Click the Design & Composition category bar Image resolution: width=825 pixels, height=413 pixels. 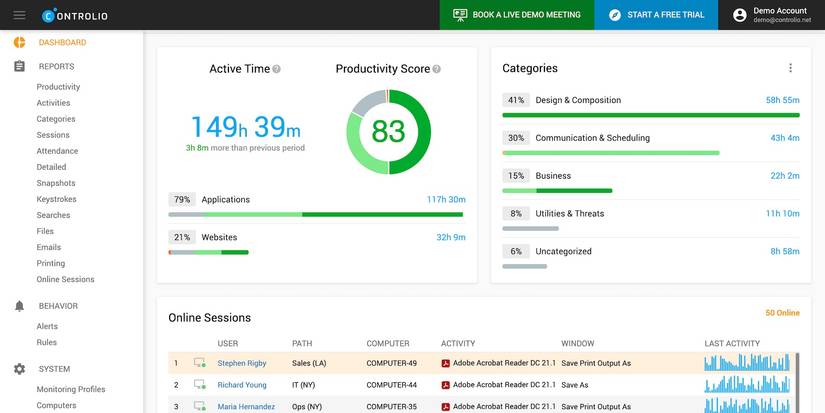point(651,115)
